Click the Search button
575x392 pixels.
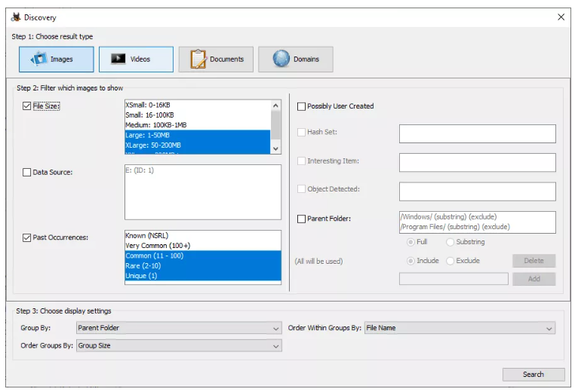(x=533, y=375)
